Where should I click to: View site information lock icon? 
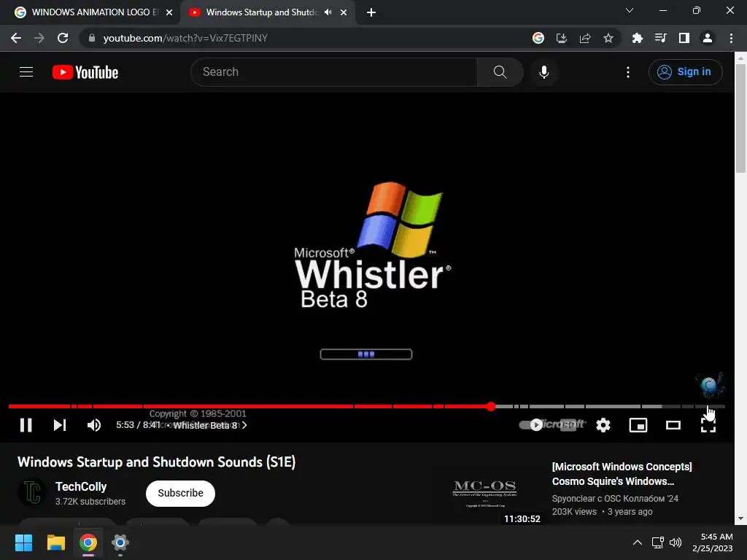[91, 38]
